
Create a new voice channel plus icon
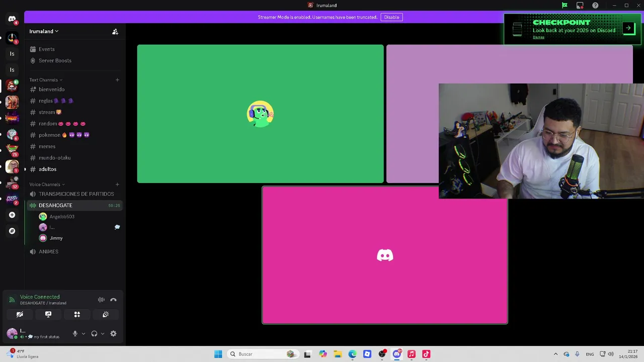click(x=117, y=185)
